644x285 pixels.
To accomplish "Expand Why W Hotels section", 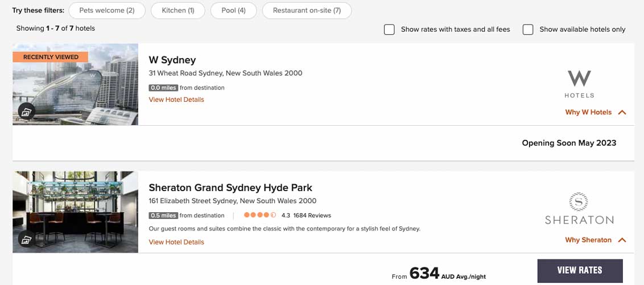I will pos(595,112).
